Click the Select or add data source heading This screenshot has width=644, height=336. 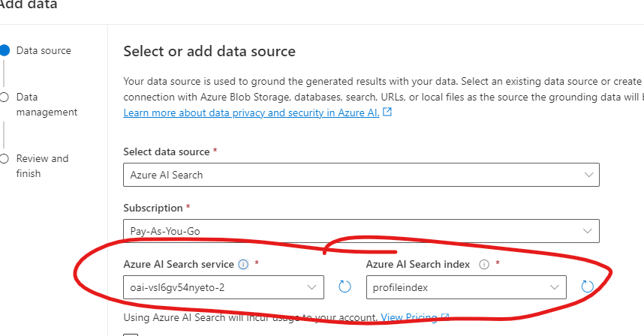tap(209, 51)
